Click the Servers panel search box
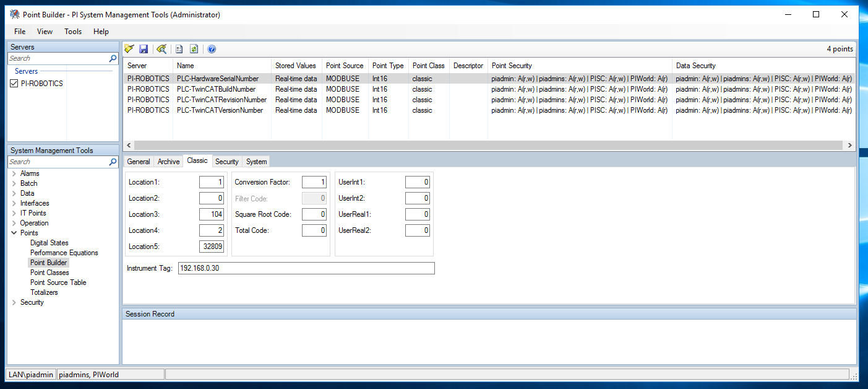Image resolution: width=868 pixels, height=389 pixels. [x=58, y=58]
